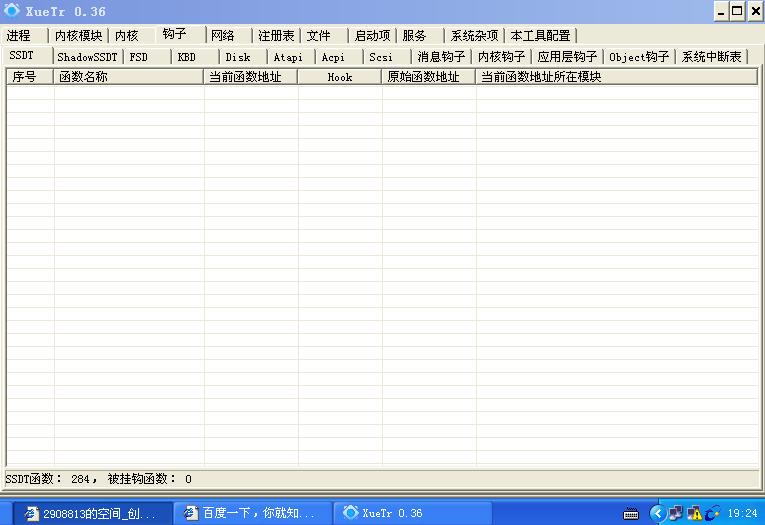
Task: Click the XueTr icon in the title bar
Action: pos(11,11)
